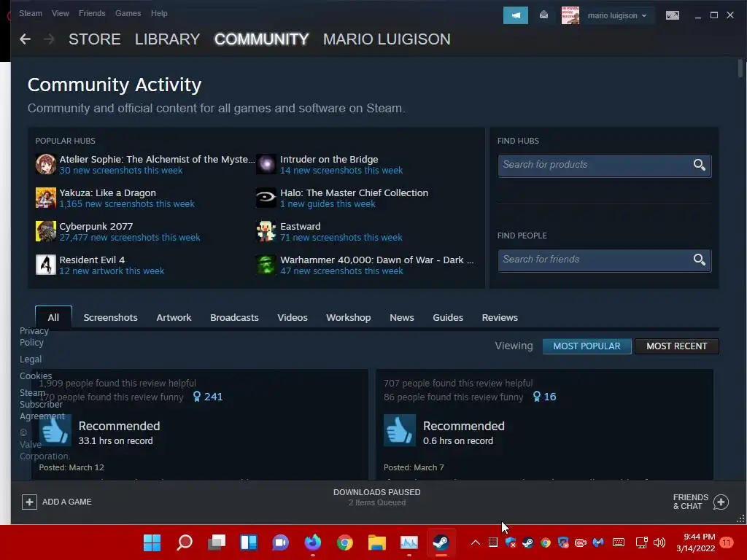Click the Cyberpunk 2077 hub icon
The width and height of the screenshot is (747, 560).
pyautogui.click(x=46, y=231)
